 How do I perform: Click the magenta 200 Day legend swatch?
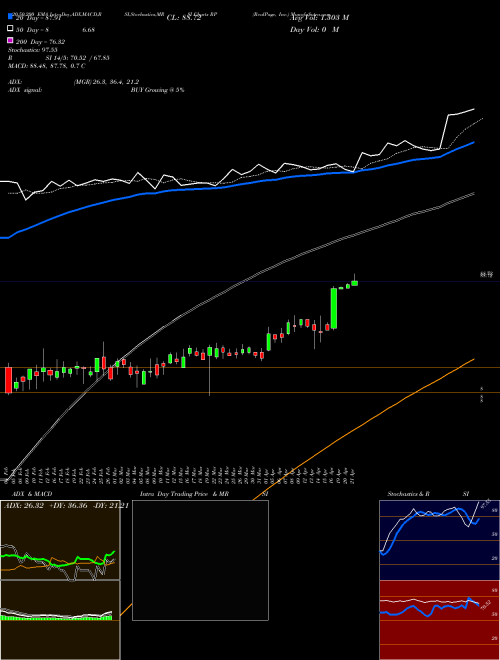tap(10, 40)
